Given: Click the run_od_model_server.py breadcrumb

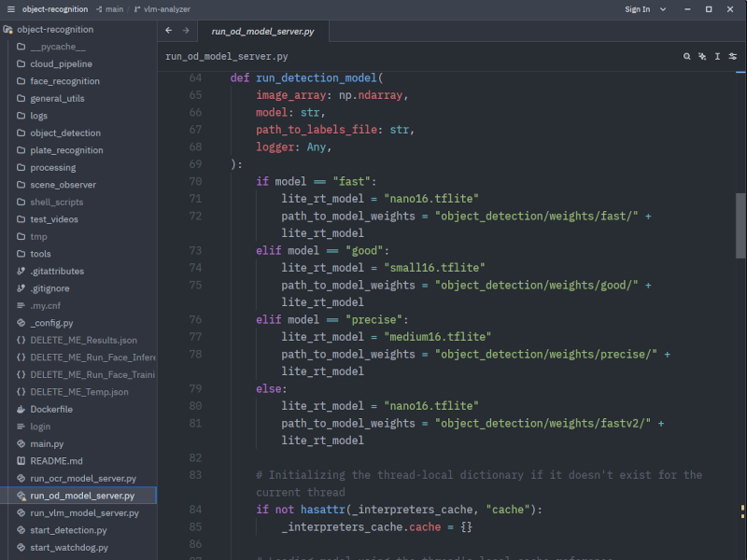Looking at the screenshot, I should click(226, 56).
